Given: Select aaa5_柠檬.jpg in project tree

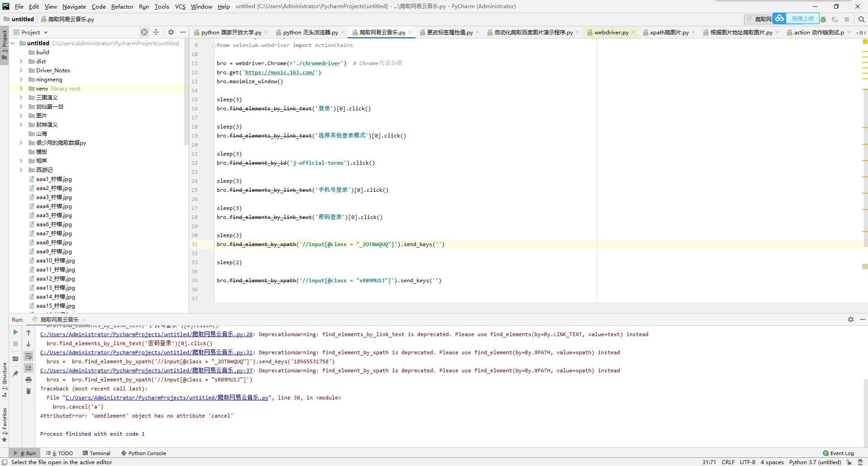Looking at the screenshot, I should (x=54, y=215).
